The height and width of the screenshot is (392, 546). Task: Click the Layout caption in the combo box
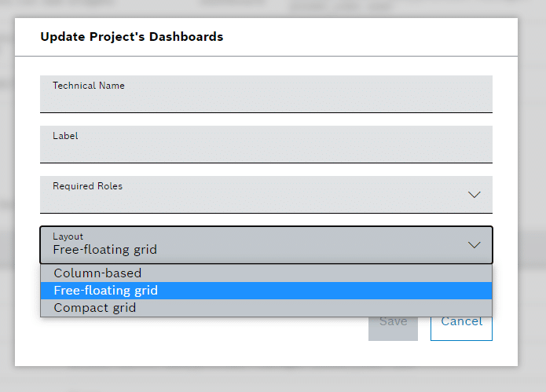click(68, 236)
